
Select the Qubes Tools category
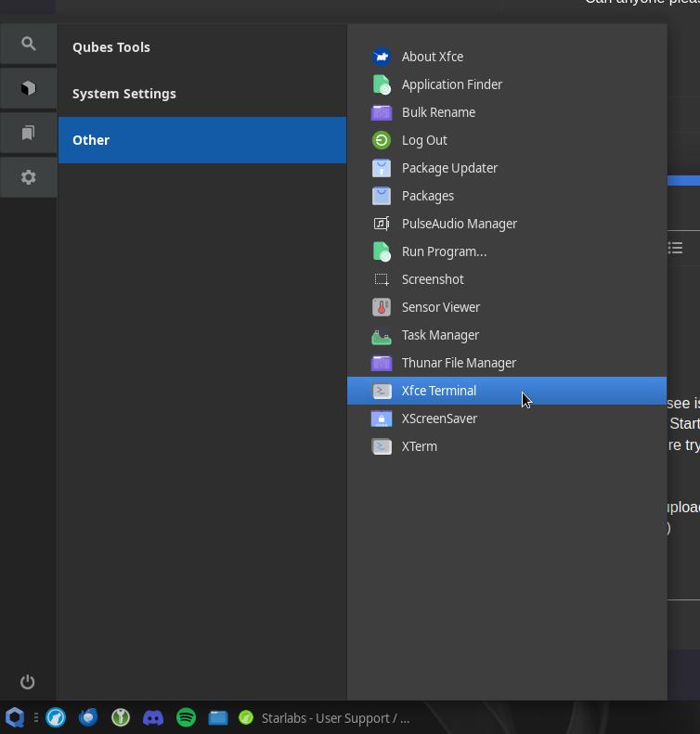tap(111, 47)
